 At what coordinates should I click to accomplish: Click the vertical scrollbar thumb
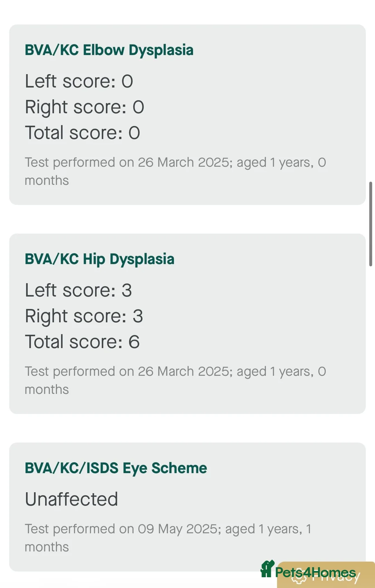[370, 224]
